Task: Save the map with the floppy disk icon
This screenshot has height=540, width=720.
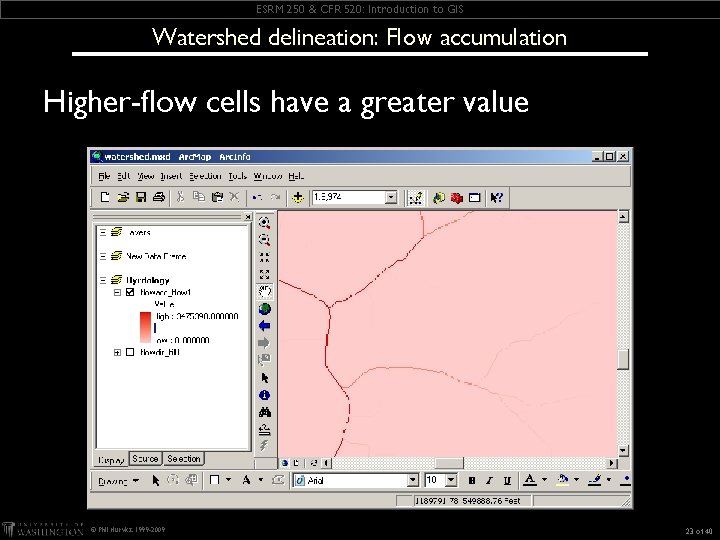Action: (x=141, y=197)
